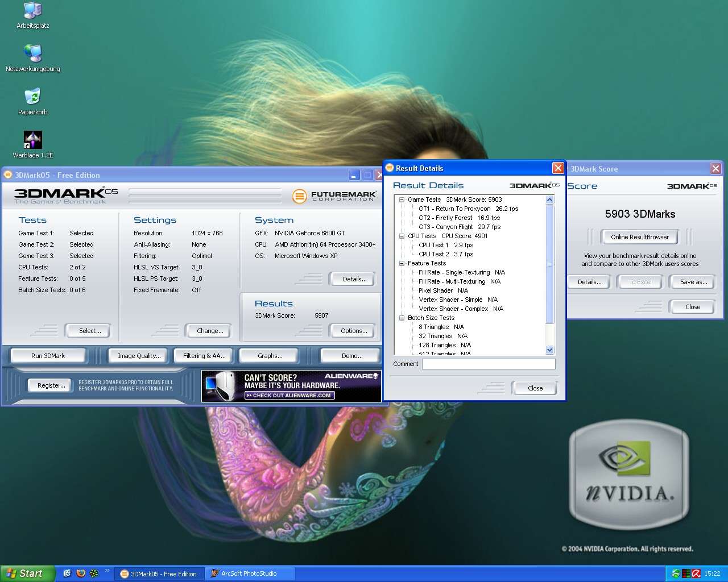Image resolution: width=728 pixels, height=582 pixels.
Task: Switch to 3DMark05 - Free Edition taskbar item
Action: (159, 573)
